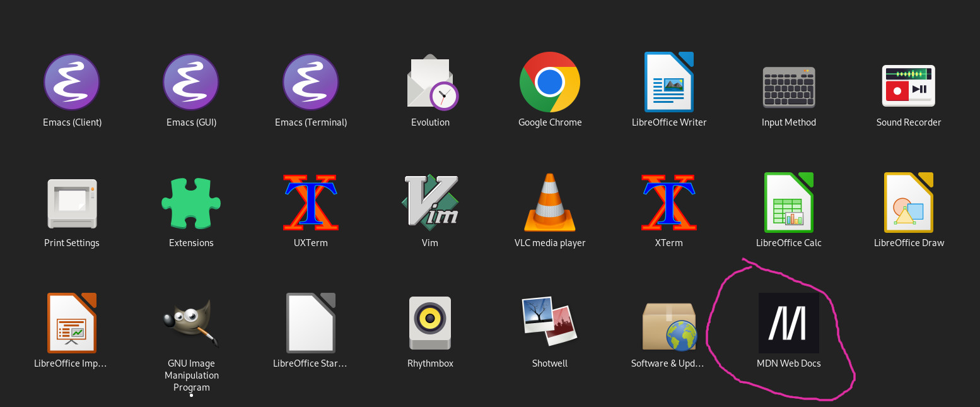980x407 pixels.
Task: Open Google Chrome
Action: [x=550, y=82]
